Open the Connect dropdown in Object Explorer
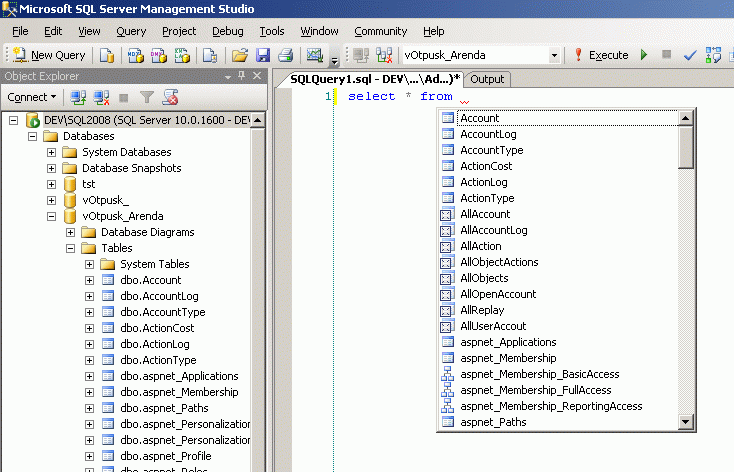The image size is (734, 472). click(x=31, y=97)
